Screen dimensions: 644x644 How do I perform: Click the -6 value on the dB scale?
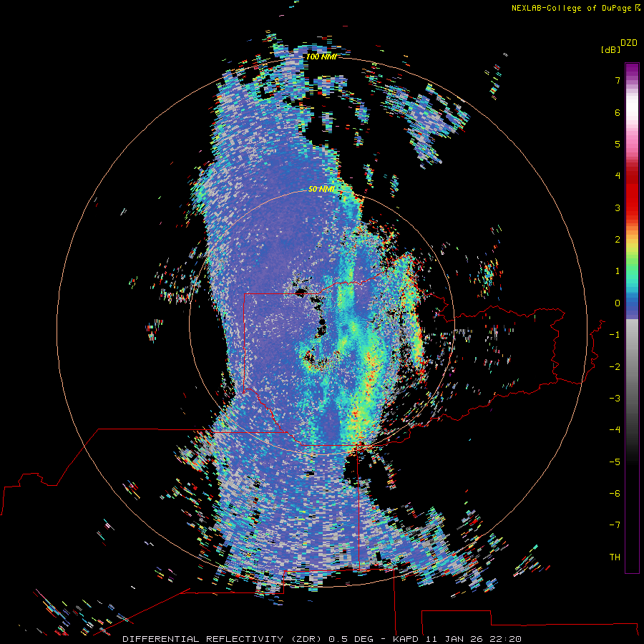point(615,494)
